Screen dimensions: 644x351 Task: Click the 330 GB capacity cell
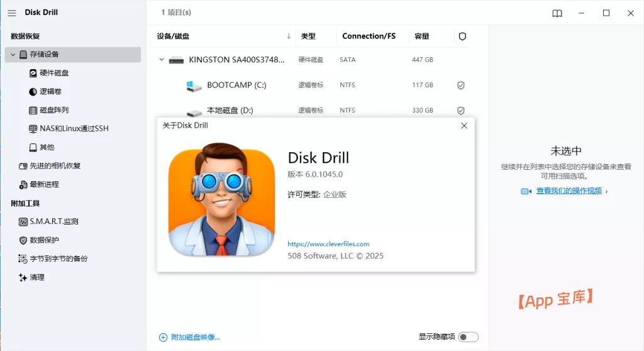coord(423,110)
